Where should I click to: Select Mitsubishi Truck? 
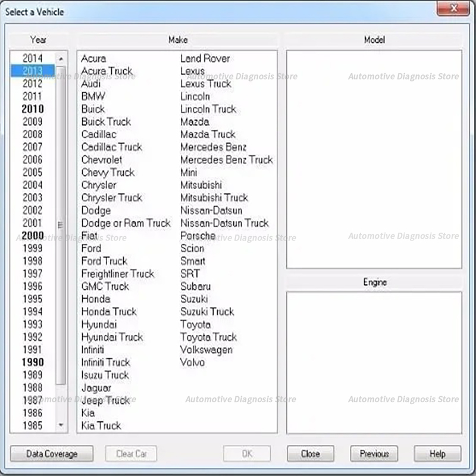click(x=214, y=198)
